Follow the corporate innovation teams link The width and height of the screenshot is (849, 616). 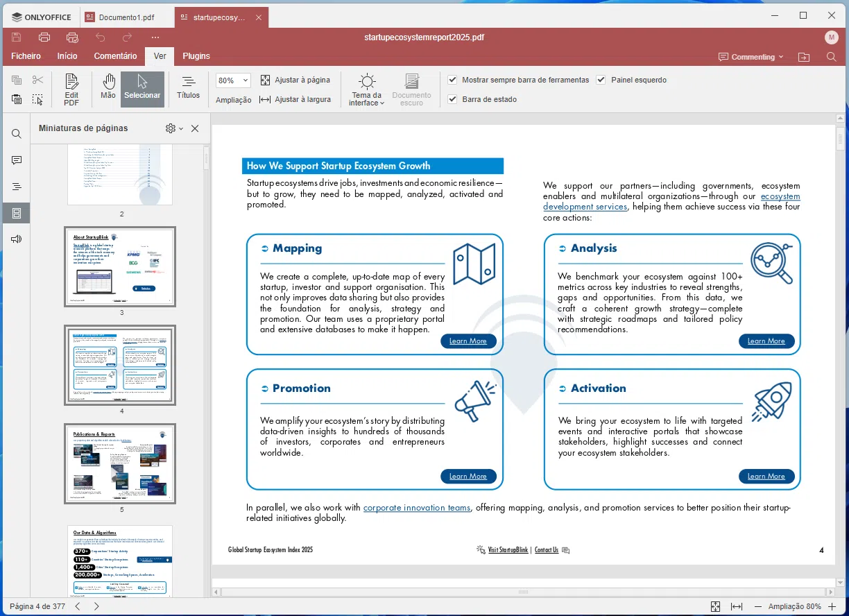pos(416,508)
